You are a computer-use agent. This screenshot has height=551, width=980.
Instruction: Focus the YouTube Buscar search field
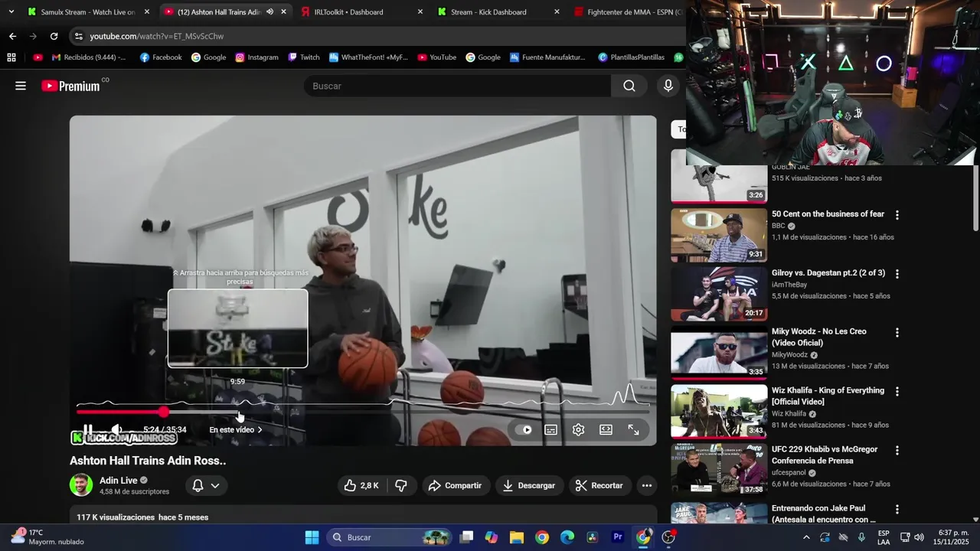[x=457, y=86]
